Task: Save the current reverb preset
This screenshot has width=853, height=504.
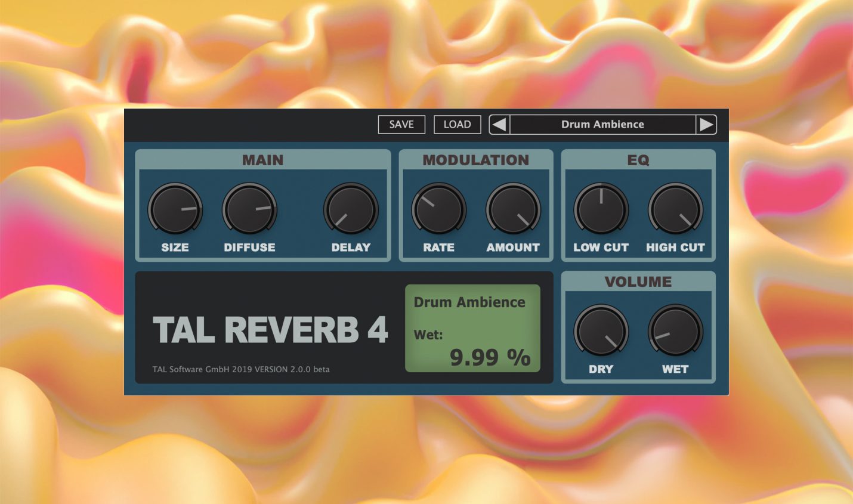Action: pyautogui.click(x=401, y=124)
